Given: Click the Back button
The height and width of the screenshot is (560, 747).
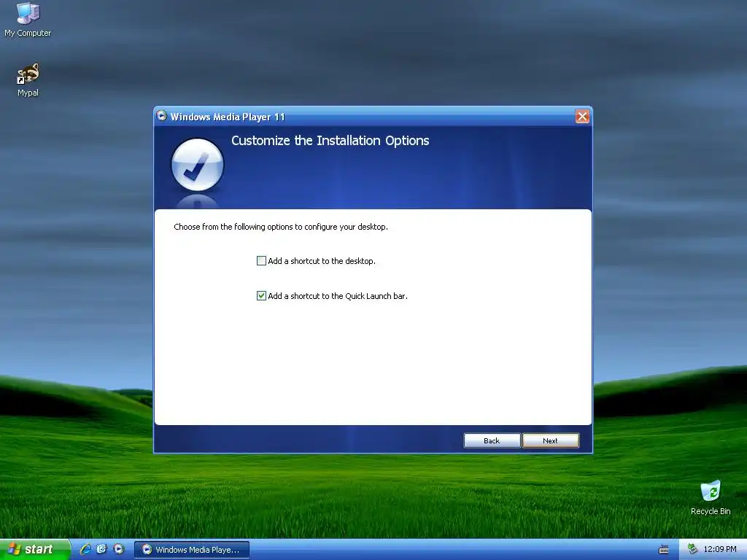Looking at the screenshot, I should (x=492, y=440).
